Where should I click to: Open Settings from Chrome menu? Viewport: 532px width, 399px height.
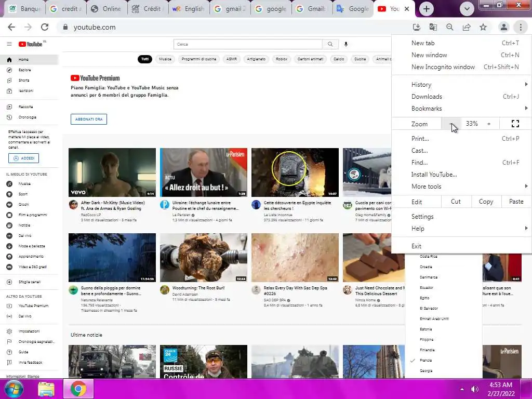click(462, 217)
